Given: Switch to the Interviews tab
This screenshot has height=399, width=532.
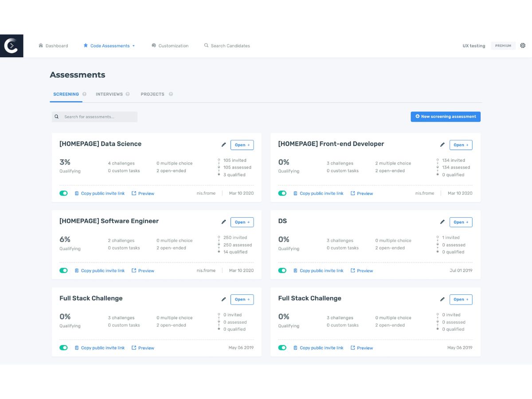Looking at the screenshot, I should click(109, 94).
